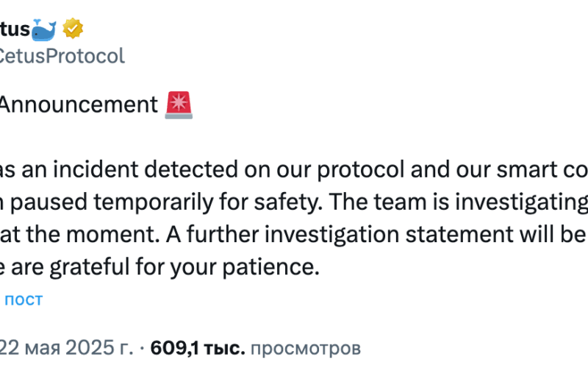The image size is (588, 368).
Task: Click the "smart co" text at the line end
Action: tap(542, 169)
